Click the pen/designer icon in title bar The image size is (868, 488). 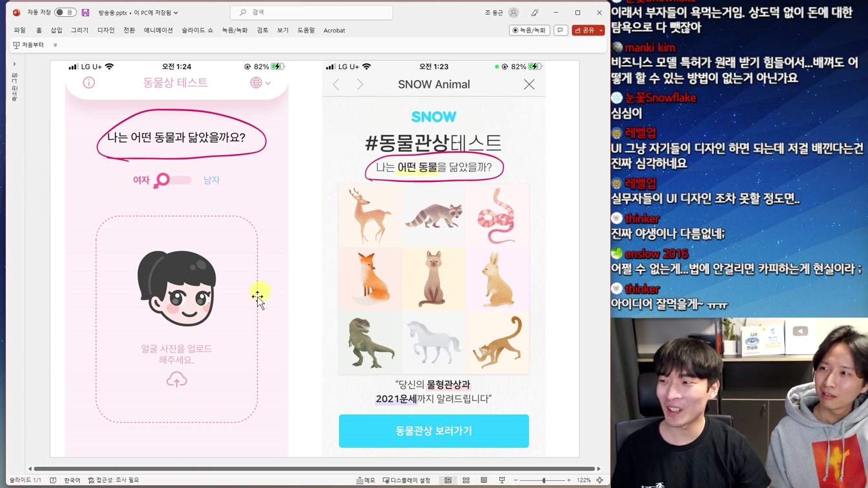535,12
